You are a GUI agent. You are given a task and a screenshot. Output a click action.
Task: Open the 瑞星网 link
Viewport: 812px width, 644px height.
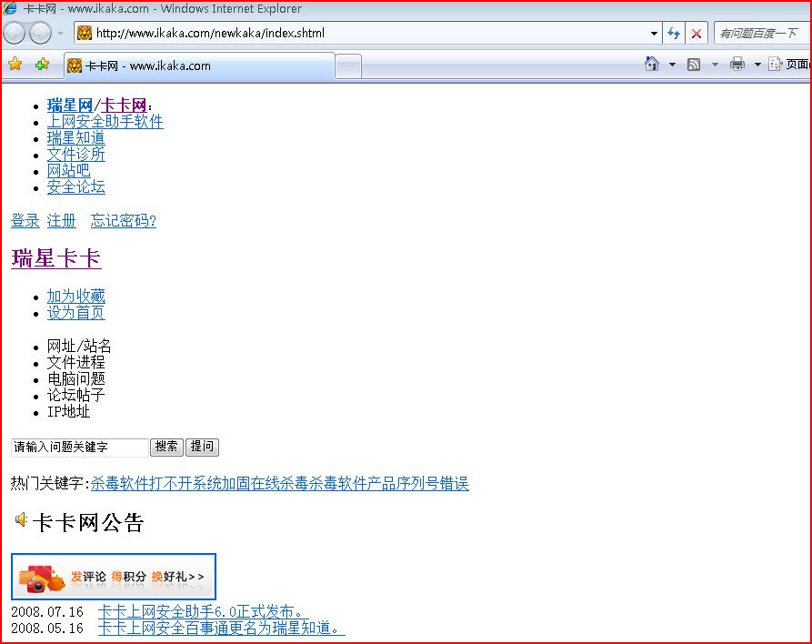click(x=70, y=106)
